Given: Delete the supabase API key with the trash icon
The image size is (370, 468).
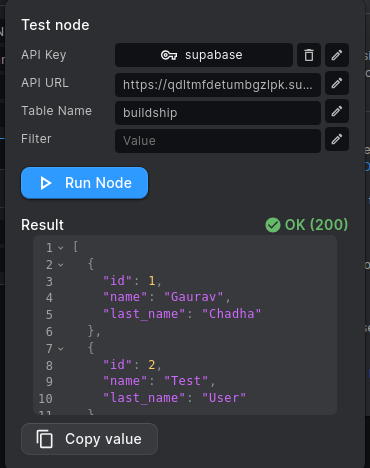Looking at the screenshot, I should coord(309,55).
